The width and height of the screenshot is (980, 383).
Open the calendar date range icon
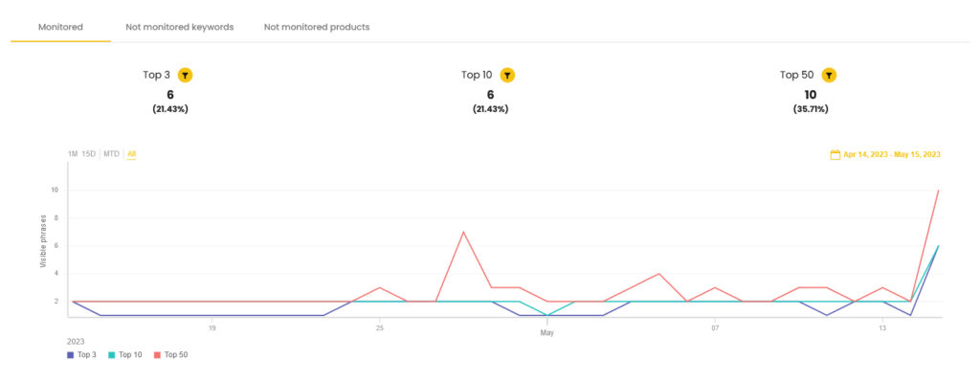835,154
